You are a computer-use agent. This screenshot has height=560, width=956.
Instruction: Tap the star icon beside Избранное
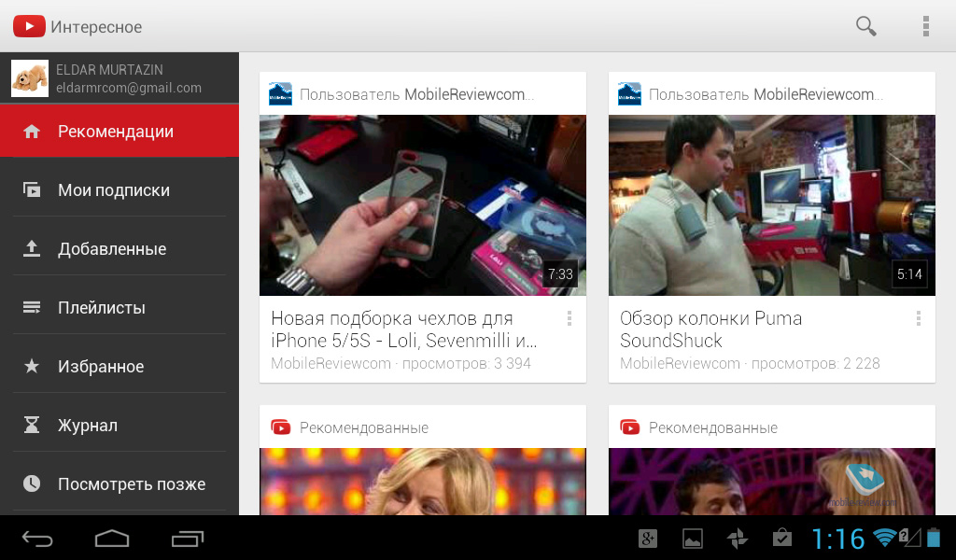(x=32, y=366)
